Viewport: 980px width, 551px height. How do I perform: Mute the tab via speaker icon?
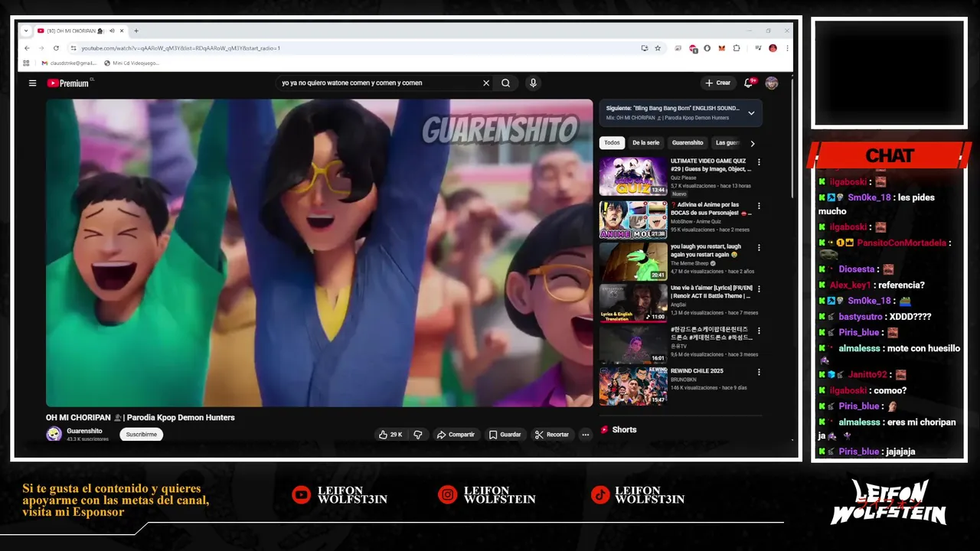click(x=112, y=31)
